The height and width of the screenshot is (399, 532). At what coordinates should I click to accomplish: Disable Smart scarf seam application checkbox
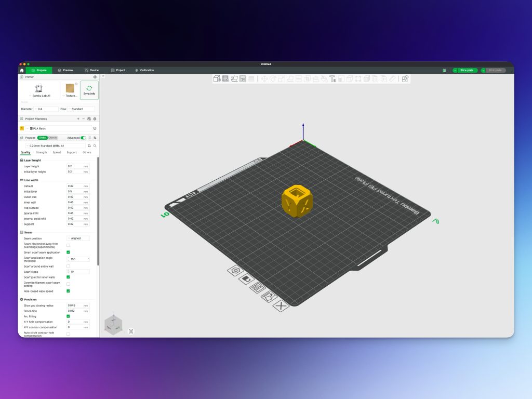tap(68, 252)
